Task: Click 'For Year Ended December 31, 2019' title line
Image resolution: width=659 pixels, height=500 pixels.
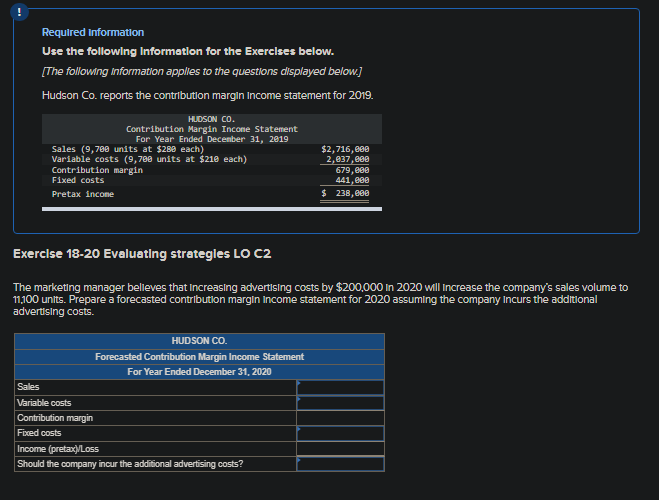Action: pos(212,139)
